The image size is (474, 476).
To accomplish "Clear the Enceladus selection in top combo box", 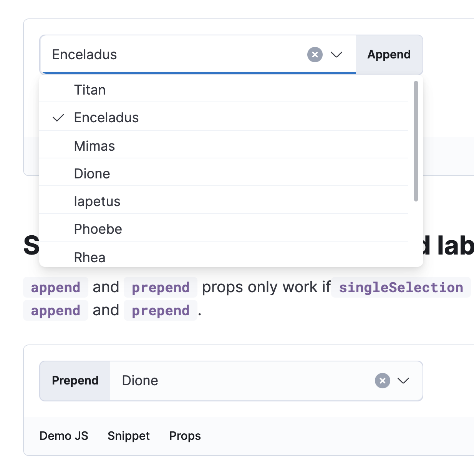I will pyautogui.click(x=315, y=55).
